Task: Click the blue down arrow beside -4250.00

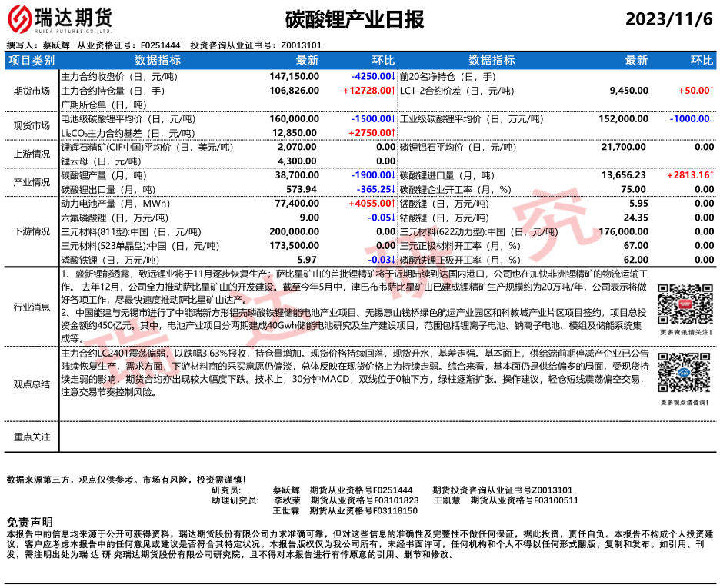Action: [x=394, y=77]
